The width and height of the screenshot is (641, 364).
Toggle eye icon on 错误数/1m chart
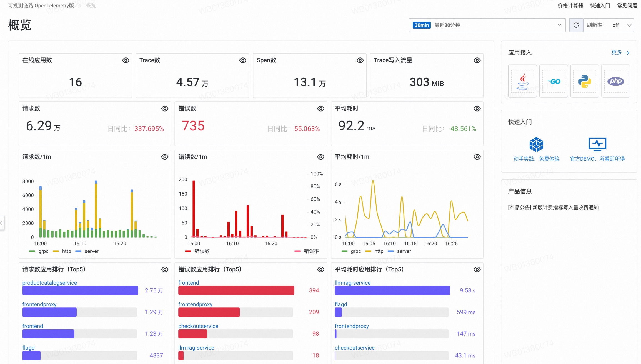(x=321, y=157)
